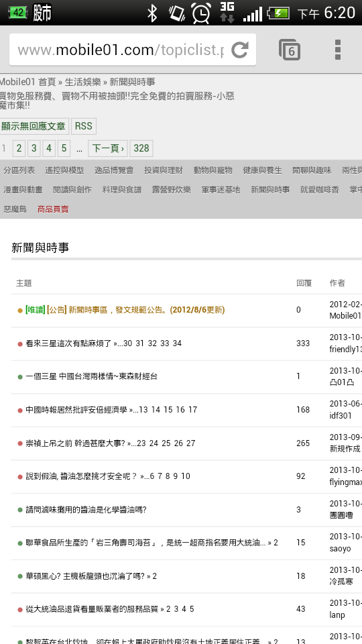Open 逸品博覽會 board
362x644 pixels.
click(114, 170)
